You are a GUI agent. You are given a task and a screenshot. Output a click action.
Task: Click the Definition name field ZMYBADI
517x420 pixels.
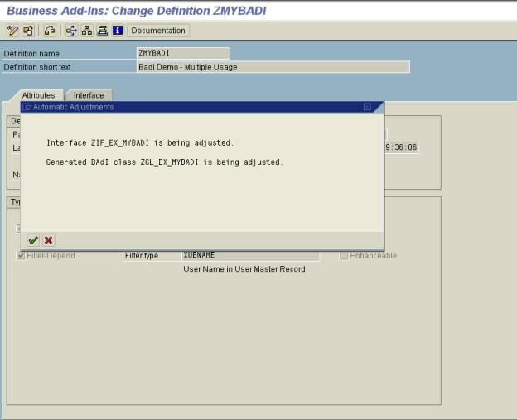(183, 53)
